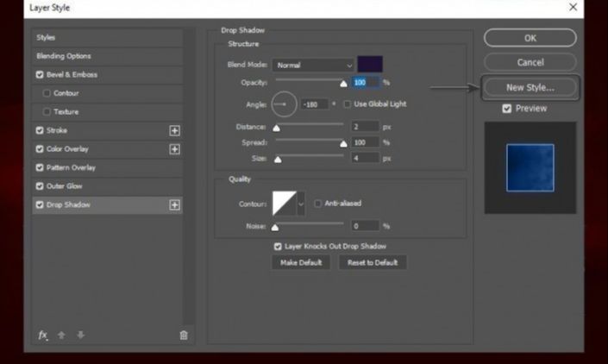The width and height of the screenshot is (608, 364).
Task: Click the Distance slider handle
Action: 276,128
